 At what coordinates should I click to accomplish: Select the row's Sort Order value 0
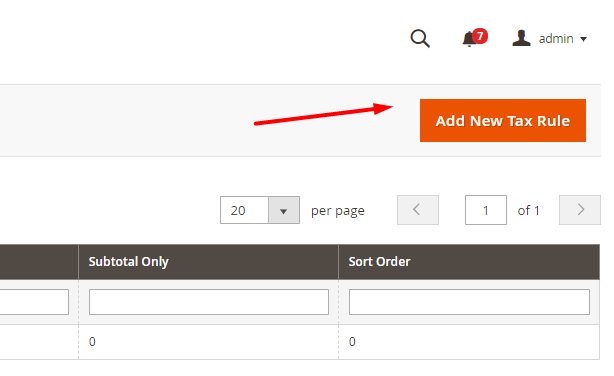click(352, 342)
